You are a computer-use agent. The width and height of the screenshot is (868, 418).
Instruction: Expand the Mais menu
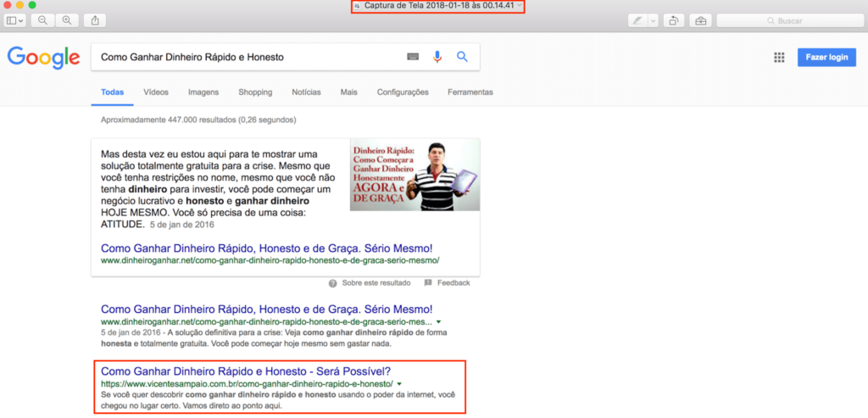tap(348, 92)
